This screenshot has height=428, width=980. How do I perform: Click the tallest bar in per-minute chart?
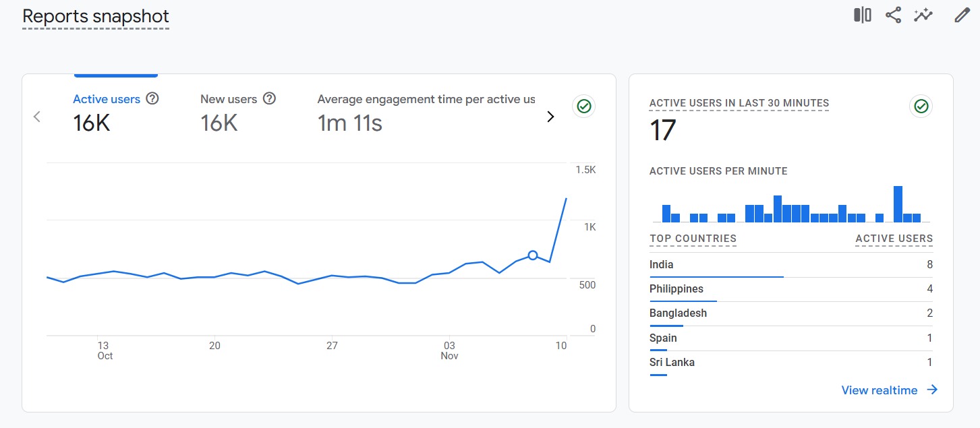pyautogui.click(x=898, y=204)
